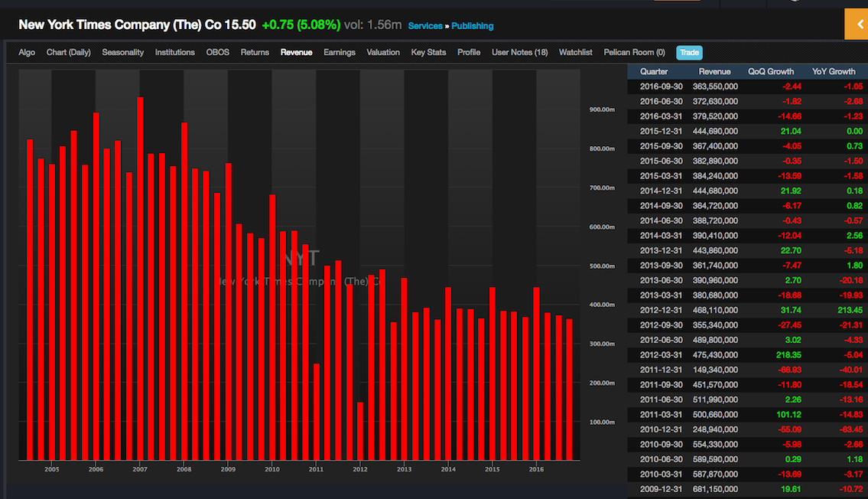
Task: Click the 2007 x-axis year label
Action: (x=140, y=470)
